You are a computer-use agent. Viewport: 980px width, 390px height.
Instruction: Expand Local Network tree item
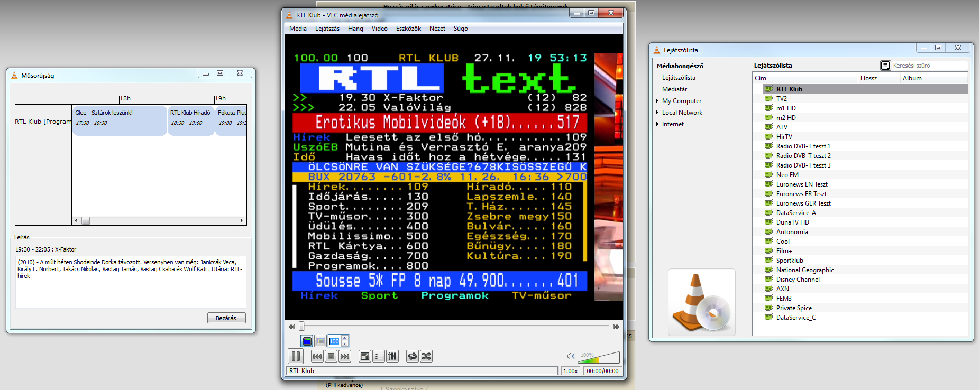tap(657, 113)
